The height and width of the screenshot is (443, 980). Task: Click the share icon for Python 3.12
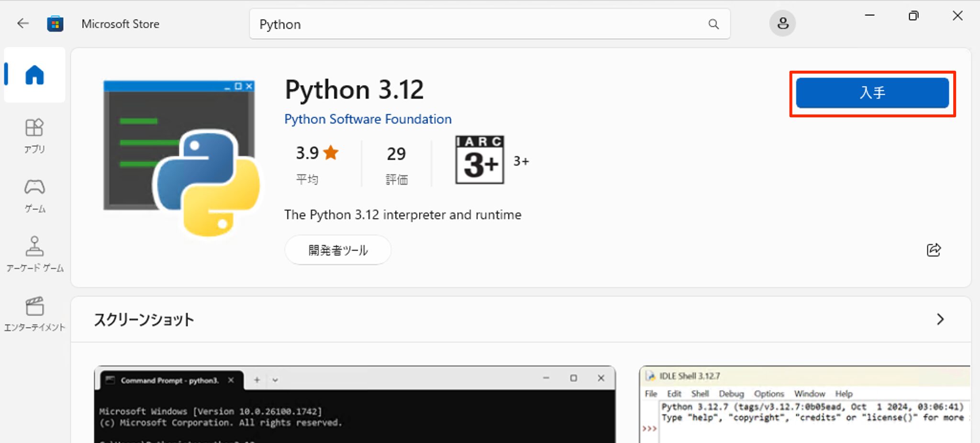[x=934, y=250]
